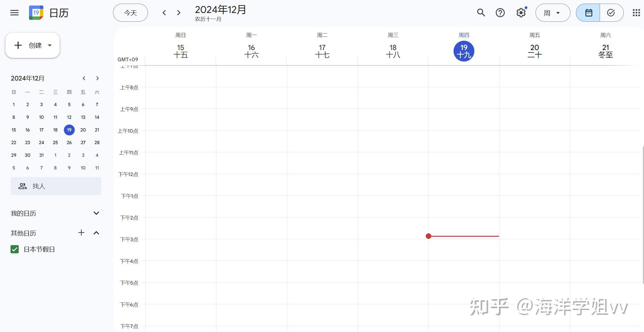The image size is (644, 332).
Task: Go to previous week arrow
Action: (x=164, y=13)
